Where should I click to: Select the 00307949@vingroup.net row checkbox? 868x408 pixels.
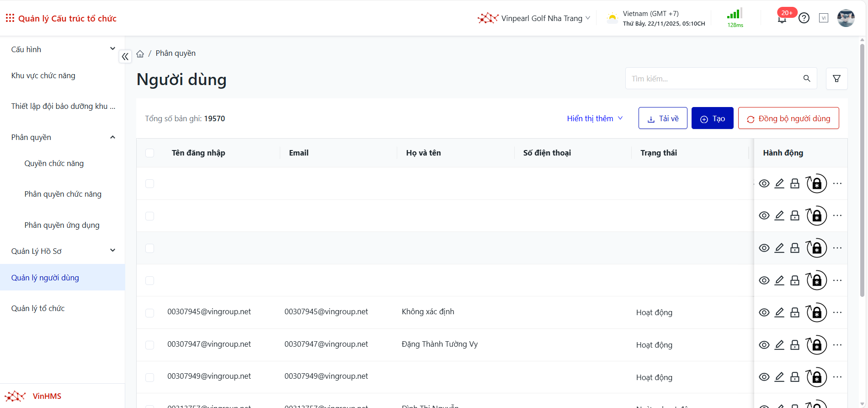click(x=150, y=377)
